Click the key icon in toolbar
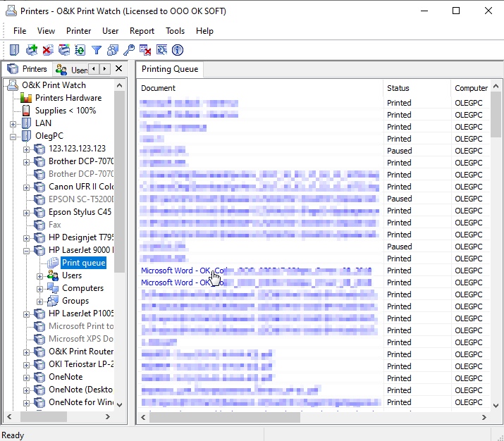The width and height of the screenshot is (504, 441). click(128, 50)
